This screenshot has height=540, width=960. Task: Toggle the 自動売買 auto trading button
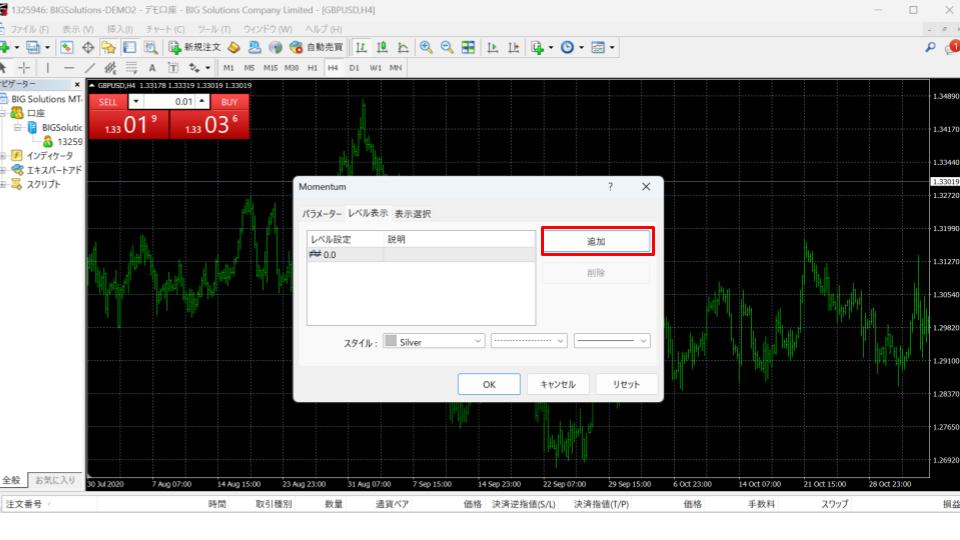point(316,47)
